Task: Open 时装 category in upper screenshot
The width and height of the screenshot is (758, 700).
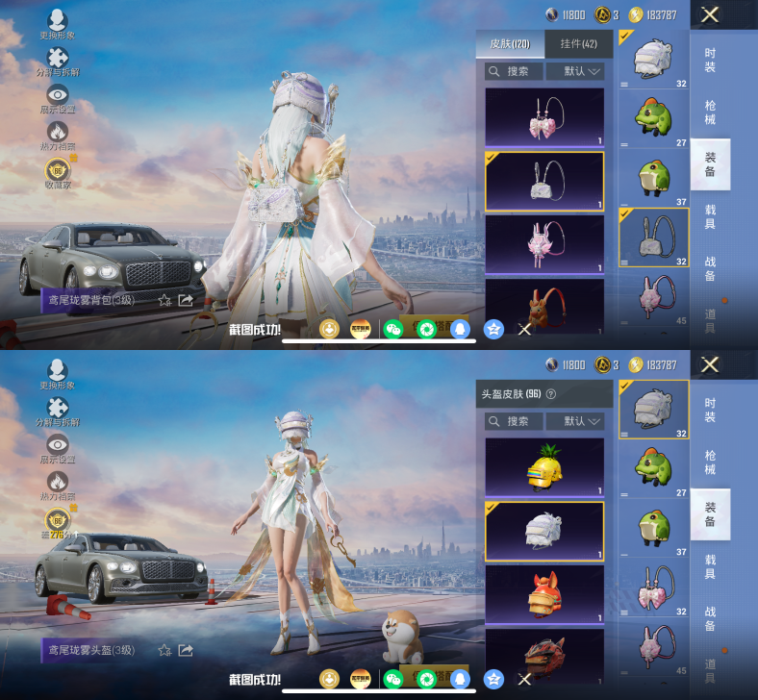Action: point(710,61)
